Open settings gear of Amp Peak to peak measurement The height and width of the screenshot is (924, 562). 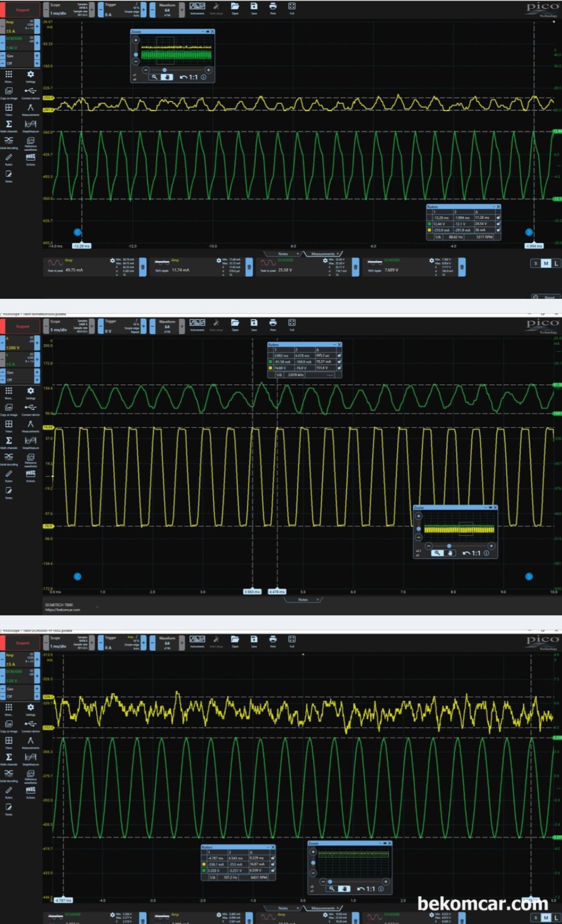(112, 260)
